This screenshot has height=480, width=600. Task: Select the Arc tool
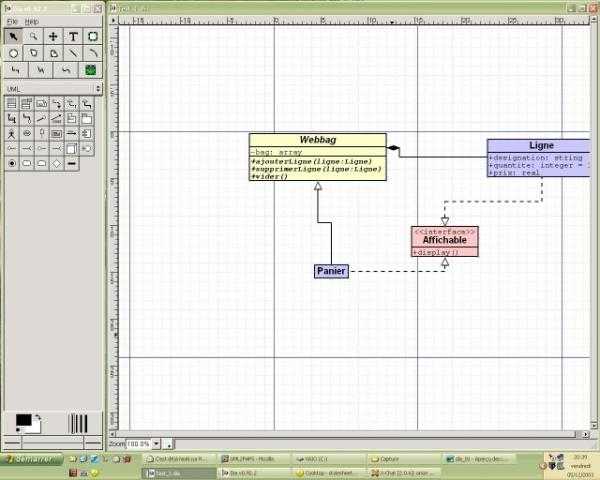tap(92, 54)
